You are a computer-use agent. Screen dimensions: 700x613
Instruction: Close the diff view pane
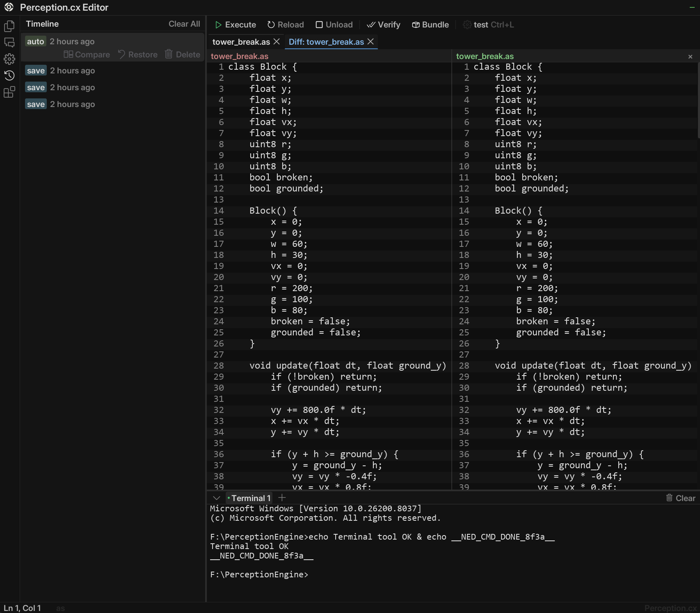[690, 57]
